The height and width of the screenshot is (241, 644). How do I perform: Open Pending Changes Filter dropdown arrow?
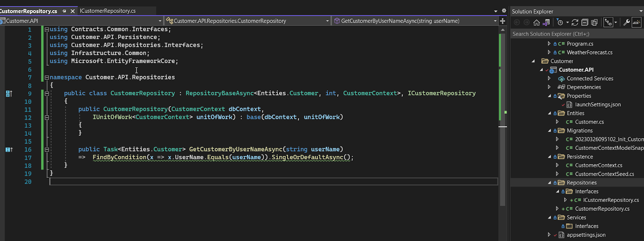tap(567, 23)
